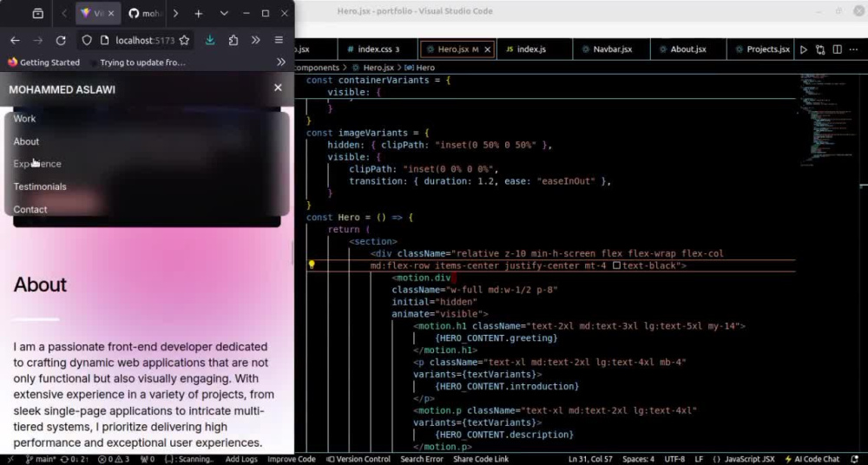
Task: Split the editor right
Action: point(837,49)
